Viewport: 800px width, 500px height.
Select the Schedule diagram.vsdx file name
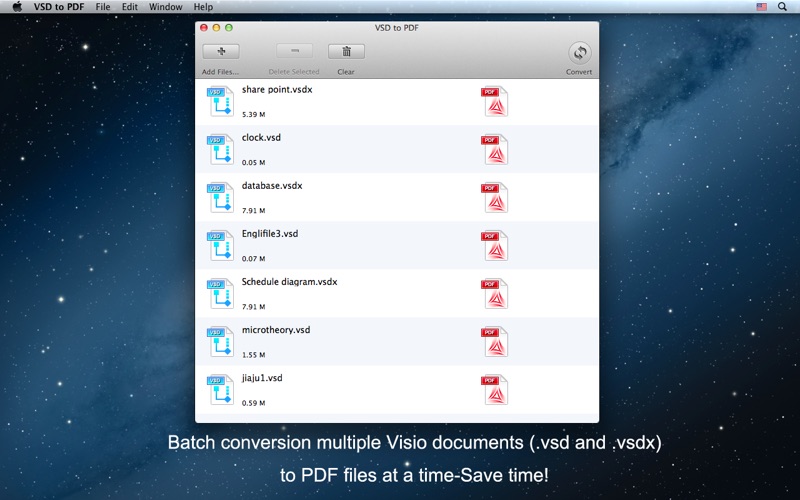click(289, 282)
